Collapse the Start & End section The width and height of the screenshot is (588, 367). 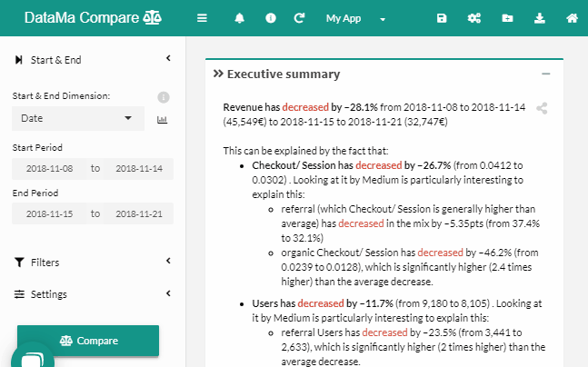pyautogui.click(x=168, y=58)
